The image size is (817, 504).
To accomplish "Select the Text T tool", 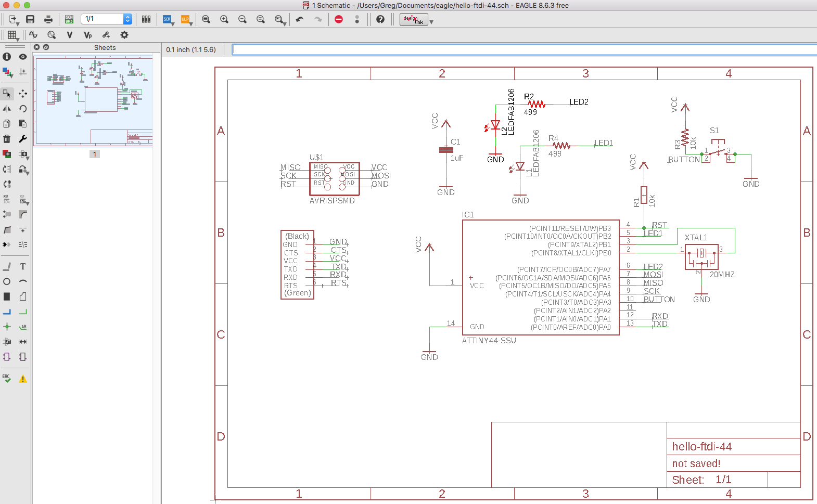I will pos(22,266).
